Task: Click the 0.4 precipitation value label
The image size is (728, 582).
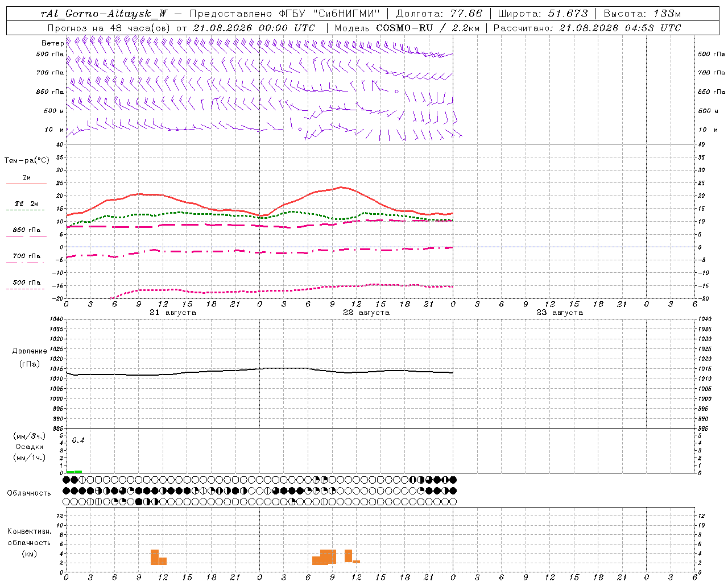Action: pos(78,440)
